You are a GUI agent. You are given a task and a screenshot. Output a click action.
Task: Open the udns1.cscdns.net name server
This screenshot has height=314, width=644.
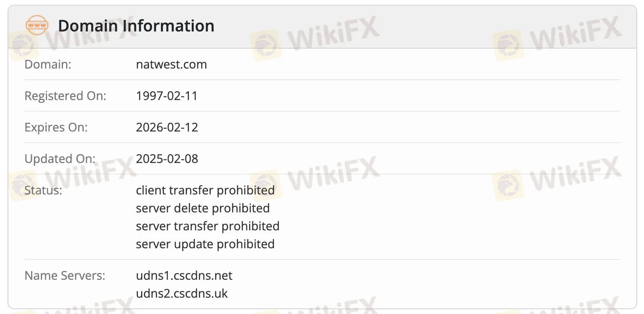click(x=184, y=276)
